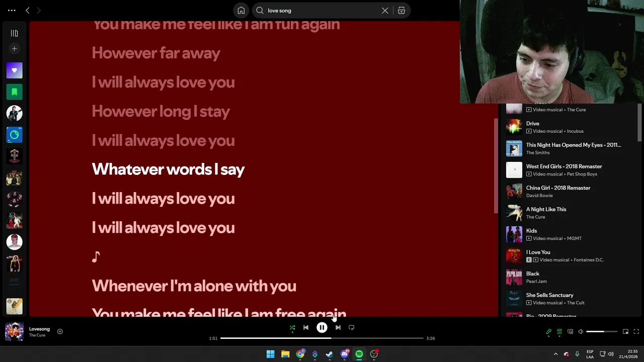The image size is (644, 362).
Task: Pause the current song
Action: (x=322, y=328)
